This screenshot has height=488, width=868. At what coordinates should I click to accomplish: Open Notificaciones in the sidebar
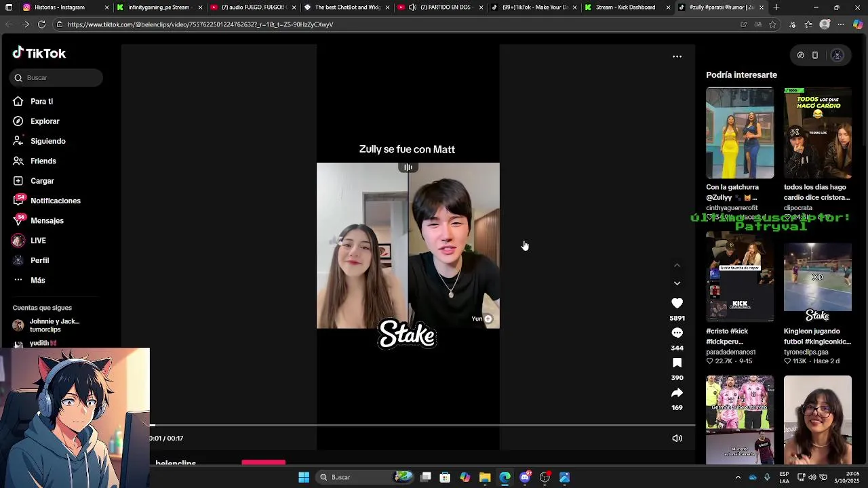tap(56, 201)
